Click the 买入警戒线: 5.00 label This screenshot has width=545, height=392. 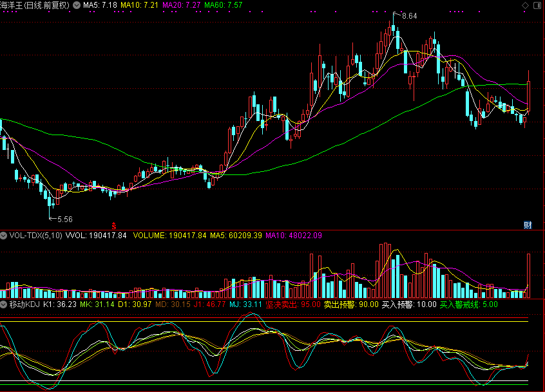coord(468,304)
